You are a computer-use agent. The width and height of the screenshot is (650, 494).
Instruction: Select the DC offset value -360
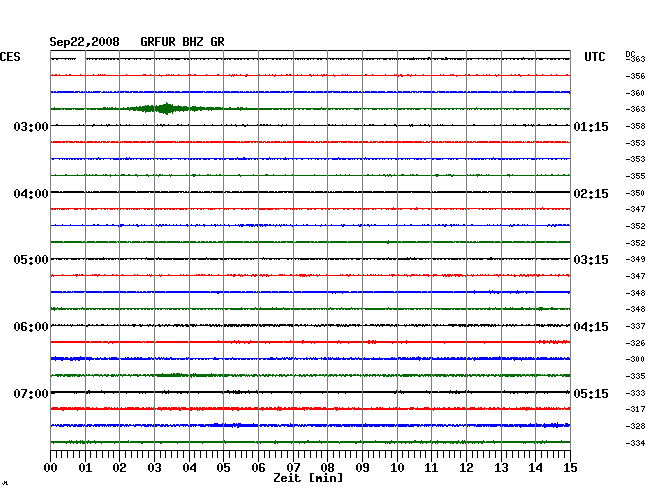635,93
